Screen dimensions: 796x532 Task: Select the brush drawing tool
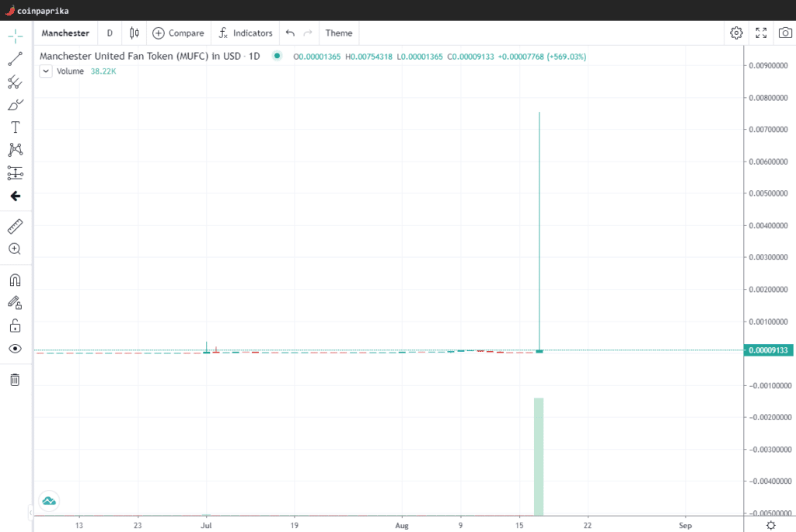[16, 105]
